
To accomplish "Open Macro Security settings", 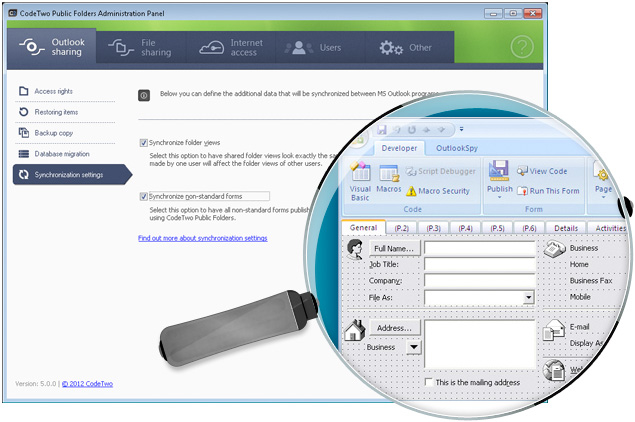I will (x=438, y=191).
